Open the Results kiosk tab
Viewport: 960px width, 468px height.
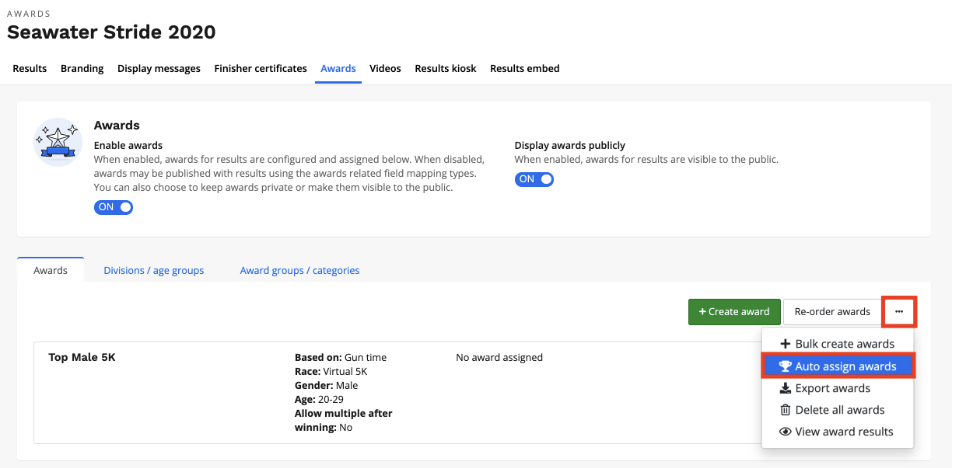click(x=445, y=69)
